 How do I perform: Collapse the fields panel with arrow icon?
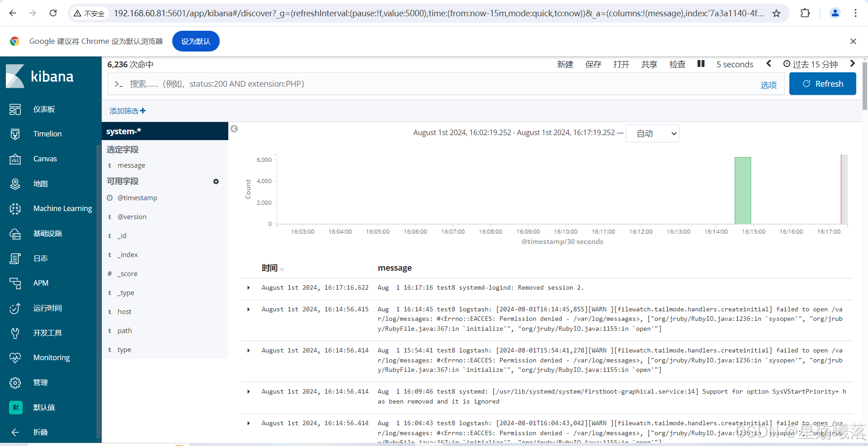click(234, 129)
